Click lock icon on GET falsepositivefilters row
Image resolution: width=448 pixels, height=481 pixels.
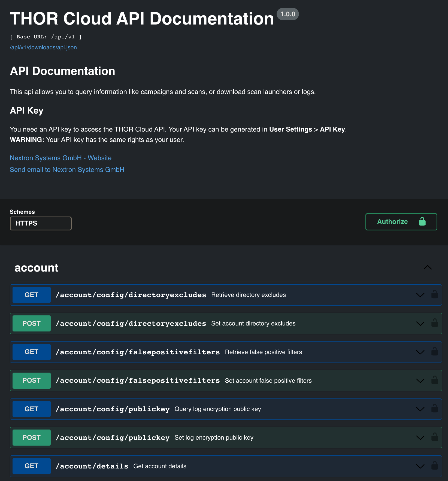435,352
